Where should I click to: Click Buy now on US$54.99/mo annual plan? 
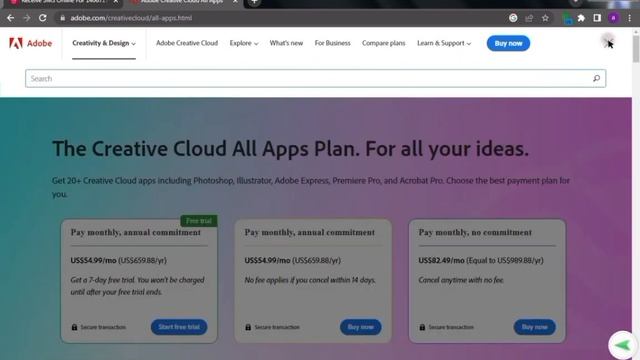point(360,327)
